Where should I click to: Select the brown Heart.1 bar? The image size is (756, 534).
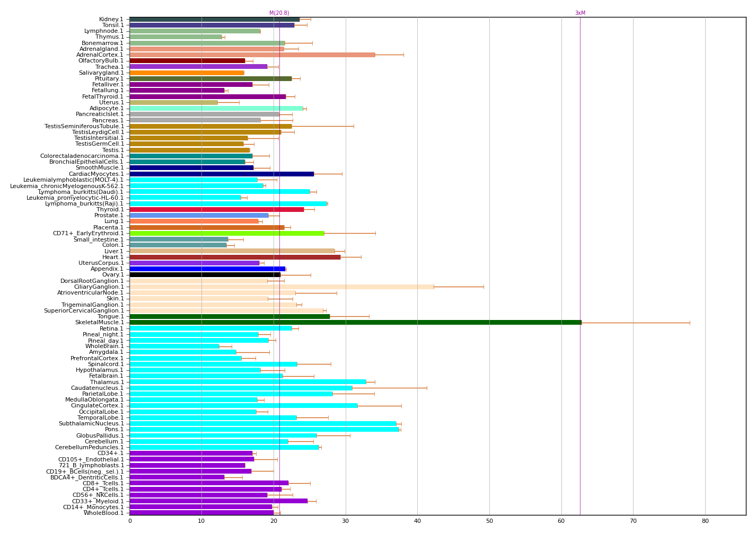pos(235,257)
